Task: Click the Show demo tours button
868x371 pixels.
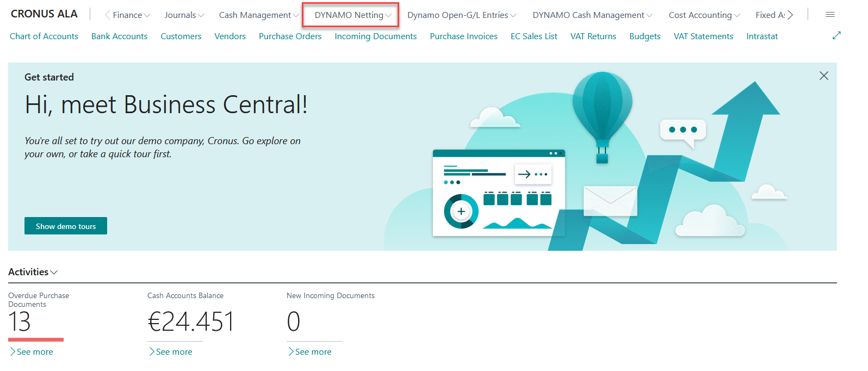Action: [66, 226]
